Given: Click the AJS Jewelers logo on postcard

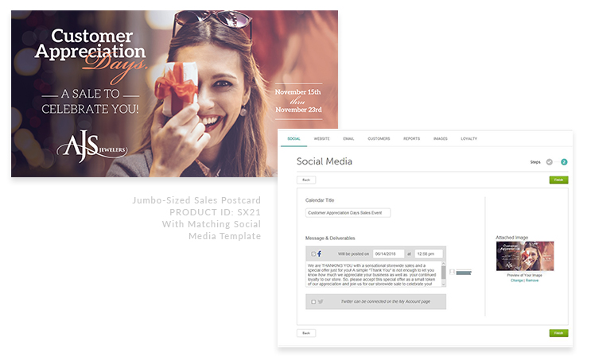Looking at the screenshot, I should pos(92,146).
